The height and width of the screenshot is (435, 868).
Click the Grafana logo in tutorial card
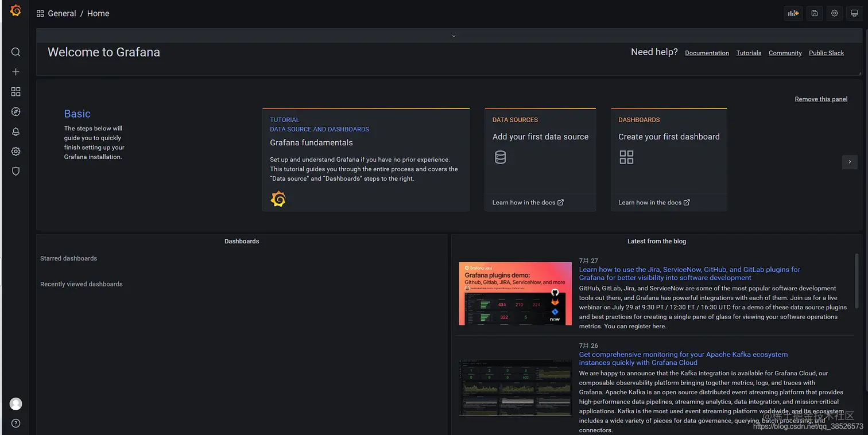click(278, 199)
